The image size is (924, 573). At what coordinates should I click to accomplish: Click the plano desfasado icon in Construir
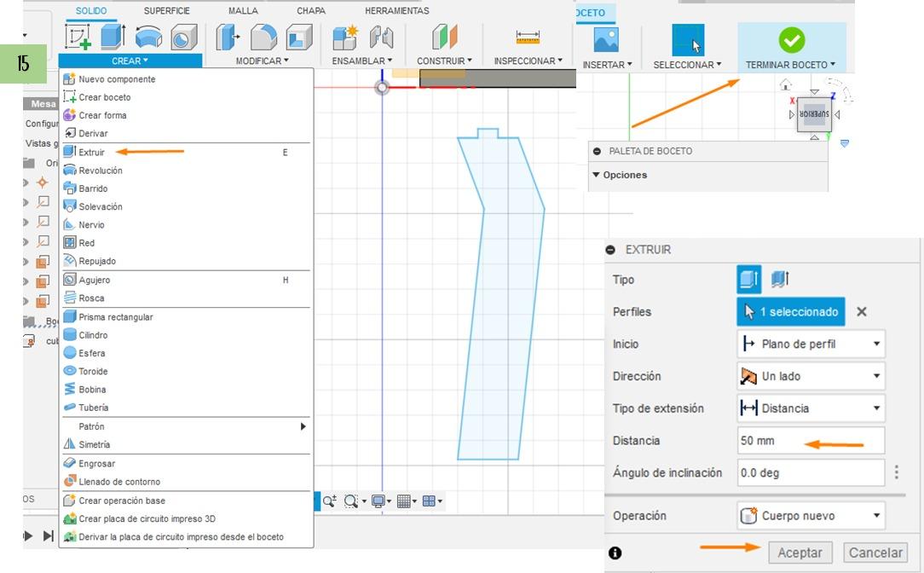click(x=444, y=38)
